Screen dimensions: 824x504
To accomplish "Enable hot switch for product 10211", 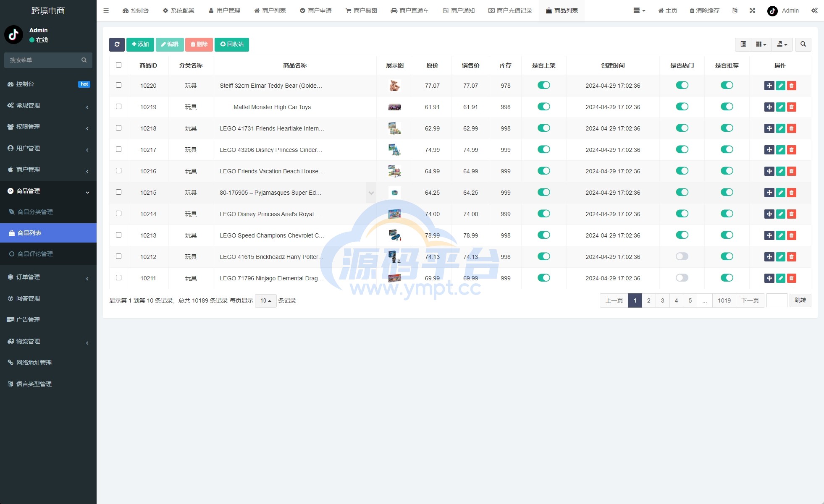I will [682, 278].
